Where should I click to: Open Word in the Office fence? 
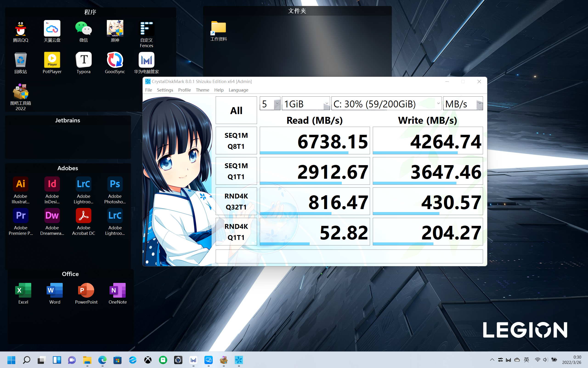[55, 293]
